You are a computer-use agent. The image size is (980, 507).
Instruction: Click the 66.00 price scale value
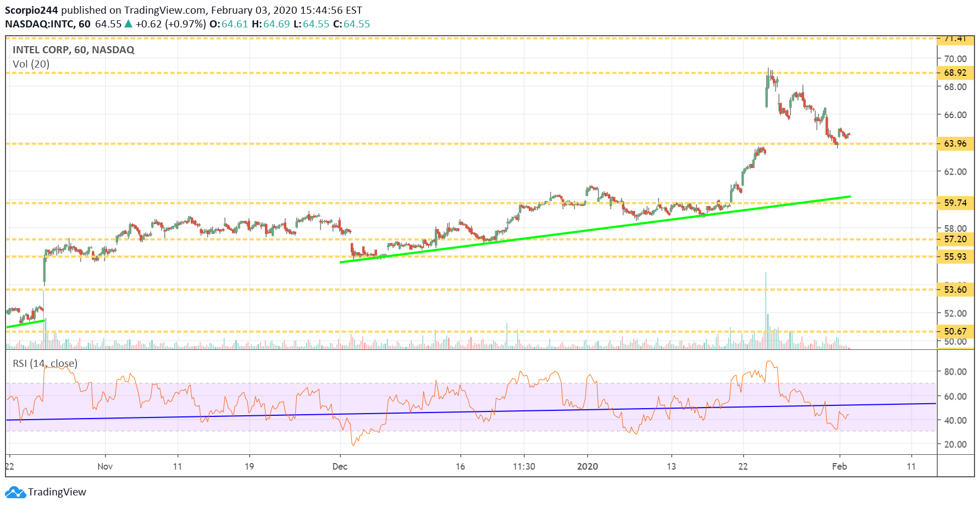tap(955, 115)
